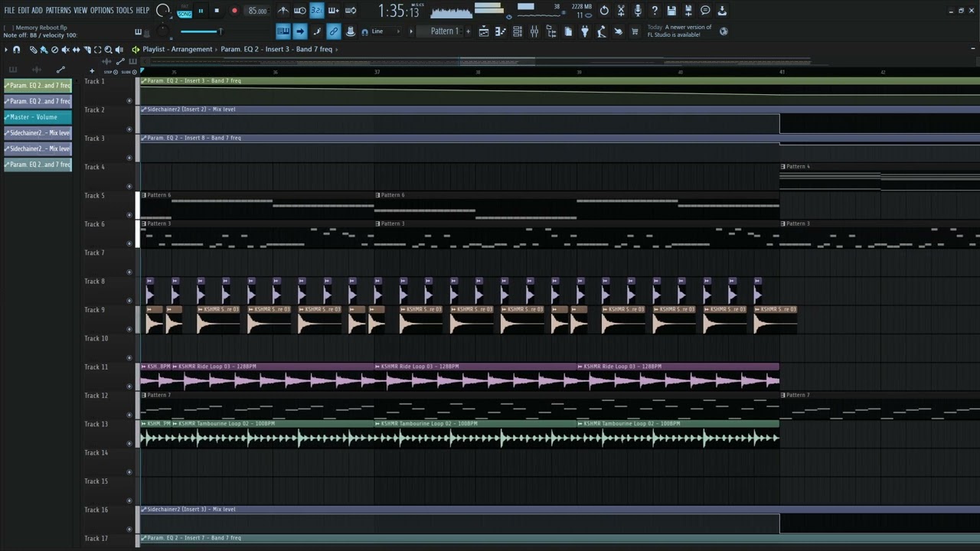Select the Slice tool

click(x=87, y=50)
